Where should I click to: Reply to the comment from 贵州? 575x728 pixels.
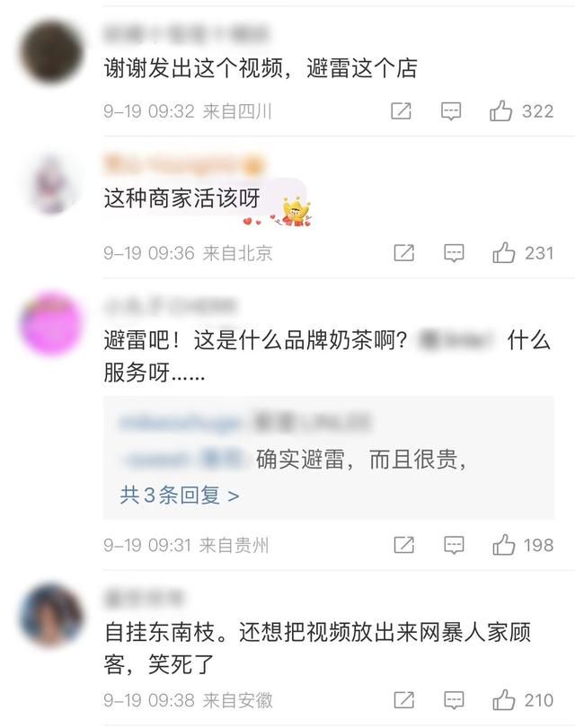(454, 545)
